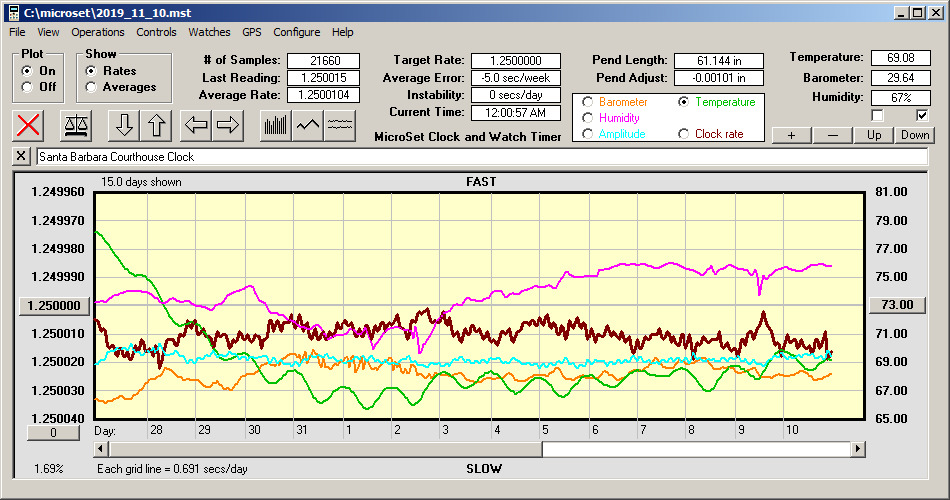Click the Target Rate field
950x500 pixels.
(516, 61)
